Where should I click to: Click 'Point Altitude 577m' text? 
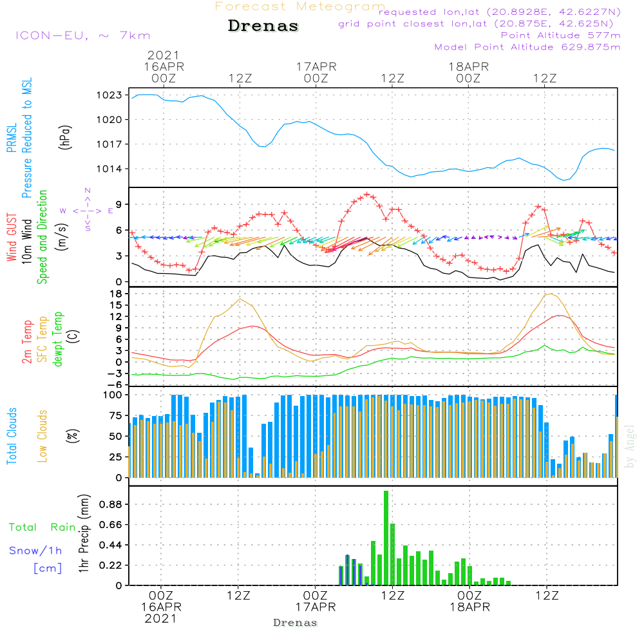[x=560, y=35]
